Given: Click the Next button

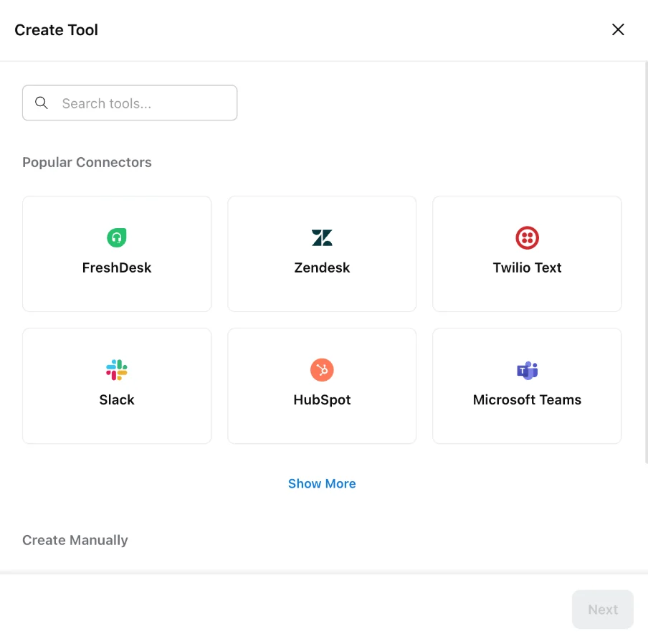Looking at the screenshot, I should pos(603,610).
